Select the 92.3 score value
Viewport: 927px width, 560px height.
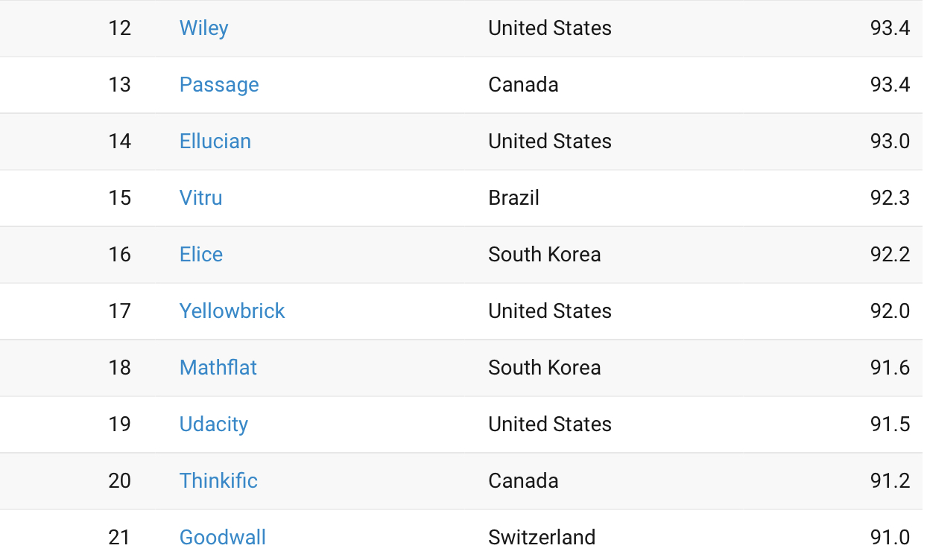pyautogui.click(x=890, y=198)
